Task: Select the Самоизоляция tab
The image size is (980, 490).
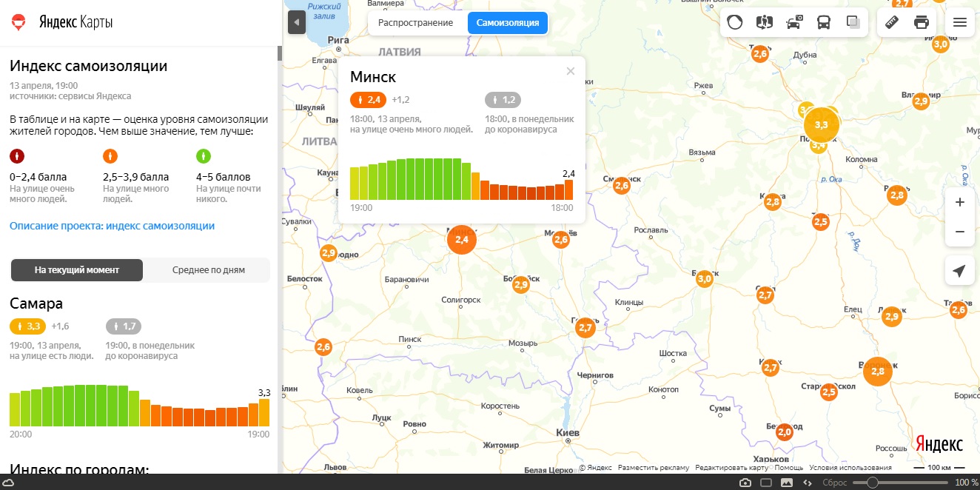Action: click(508, 23)
